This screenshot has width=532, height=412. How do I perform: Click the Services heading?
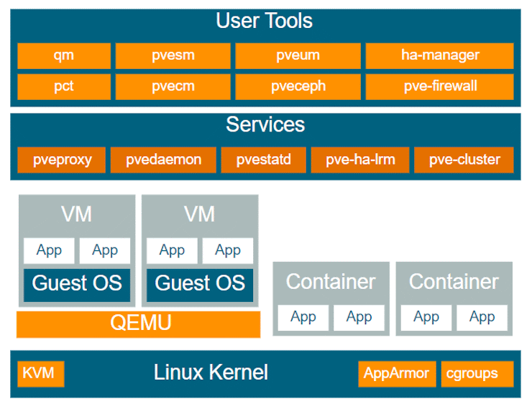265,124
